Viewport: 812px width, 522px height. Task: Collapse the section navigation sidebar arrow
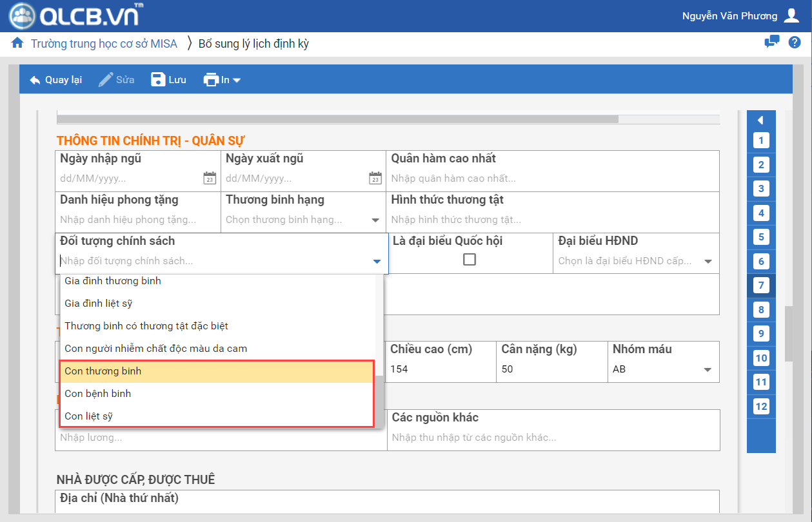[761, 120]
